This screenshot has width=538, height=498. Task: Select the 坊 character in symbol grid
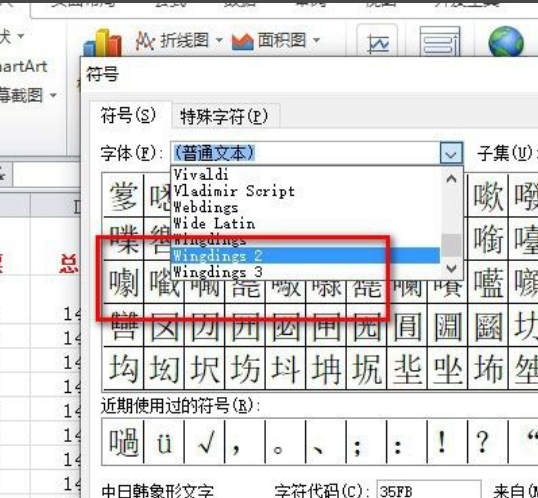(245, 368)
